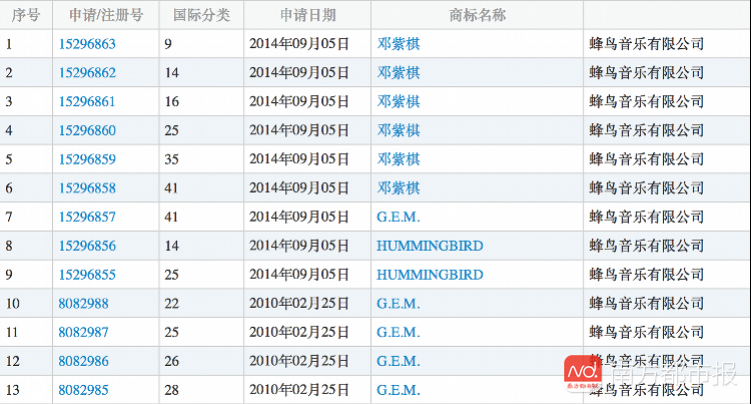Open registration number 8082986 link
The width and height of the screenshot is (751, 404).
(83, 361)
